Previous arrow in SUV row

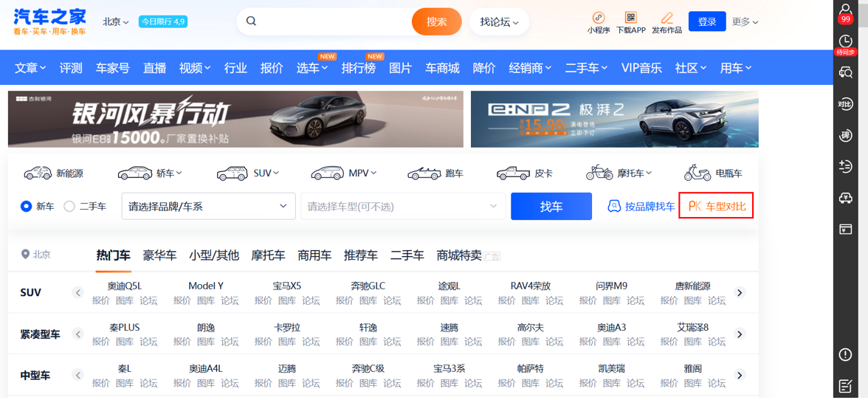(x=78, y=292)
